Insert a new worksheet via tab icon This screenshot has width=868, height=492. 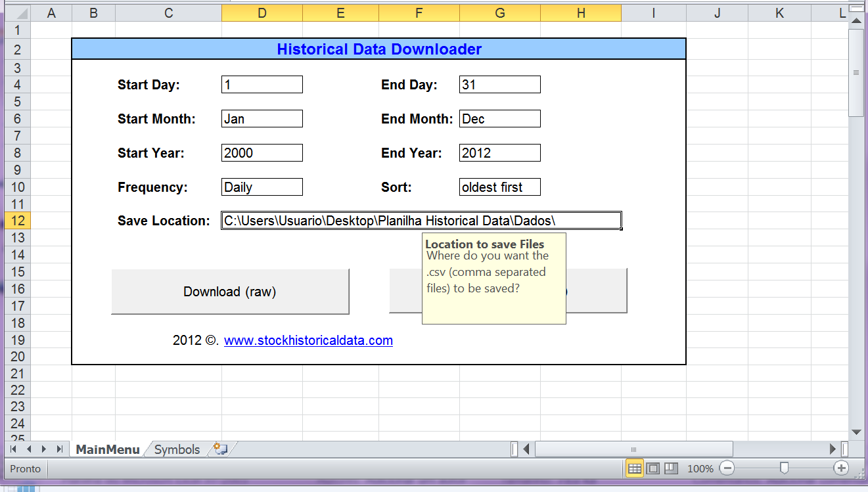coord(220,449)
